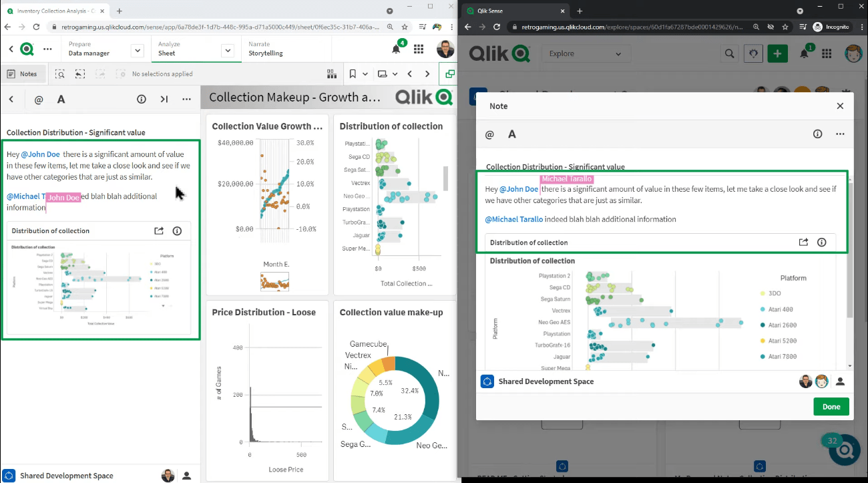Expand the Prepare tab dropdown arrow

pos(138,51)
